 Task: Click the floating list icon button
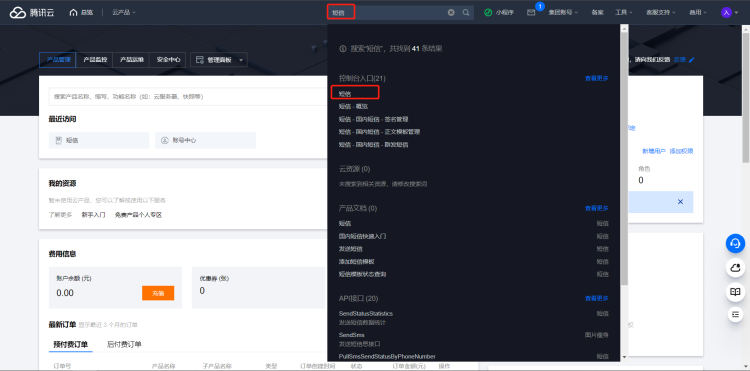pyautogui.click(x=735, y=314)
